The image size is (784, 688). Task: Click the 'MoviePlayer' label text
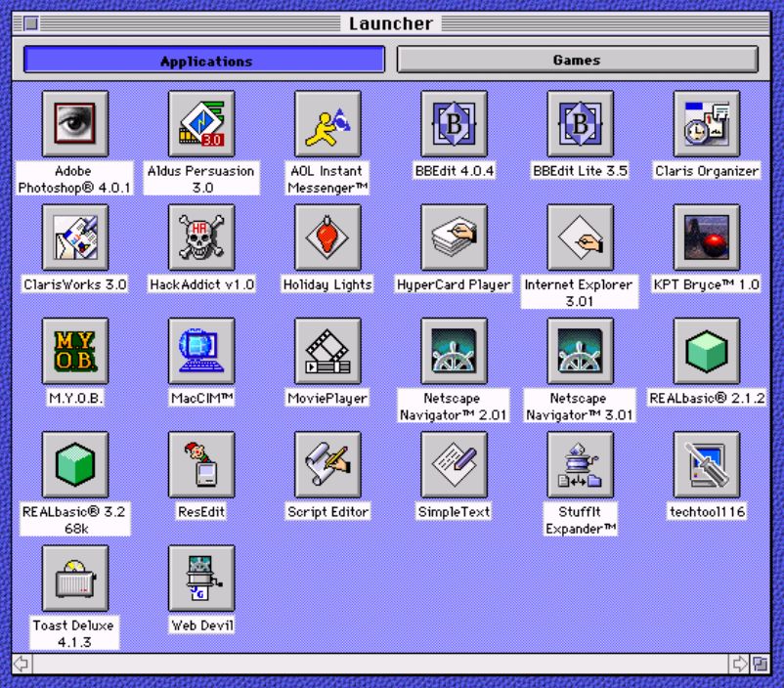pyautogui.click(x=327, y=398)
